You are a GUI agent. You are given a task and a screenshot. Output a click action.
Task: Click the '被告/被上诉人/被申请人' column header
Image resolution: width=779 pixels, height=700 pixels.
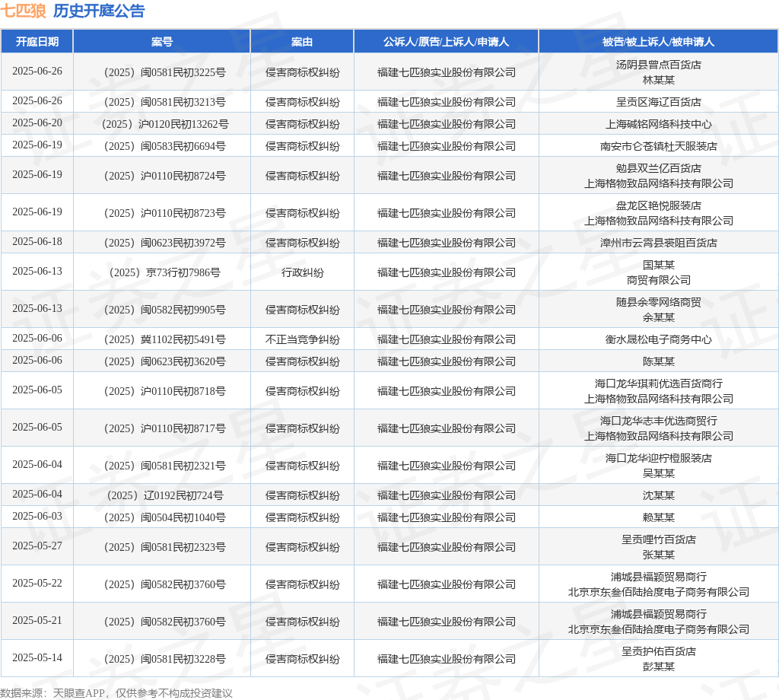coord(658,42)
